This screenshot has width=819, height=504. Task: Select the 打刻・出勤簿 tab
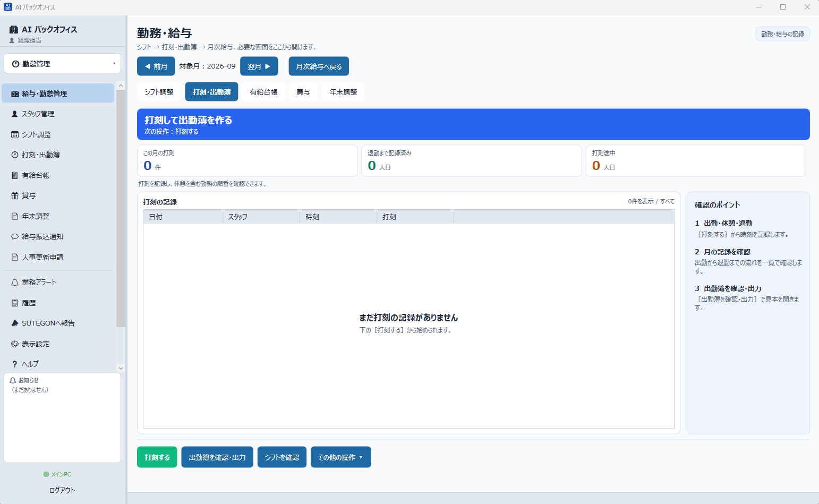tap(211, 92)
